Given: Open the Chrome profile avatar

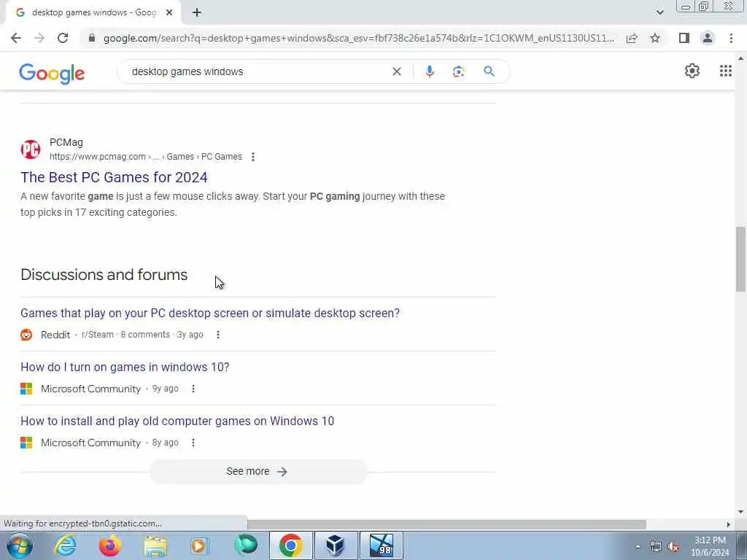Looking at the screenshot, I should pyautogui.click(x=708, y=38).
